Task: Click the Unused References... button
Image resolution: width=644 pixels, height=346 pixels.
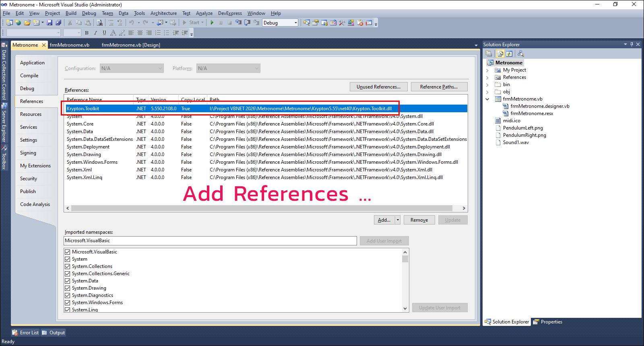Action: click(x=378, y=87)
